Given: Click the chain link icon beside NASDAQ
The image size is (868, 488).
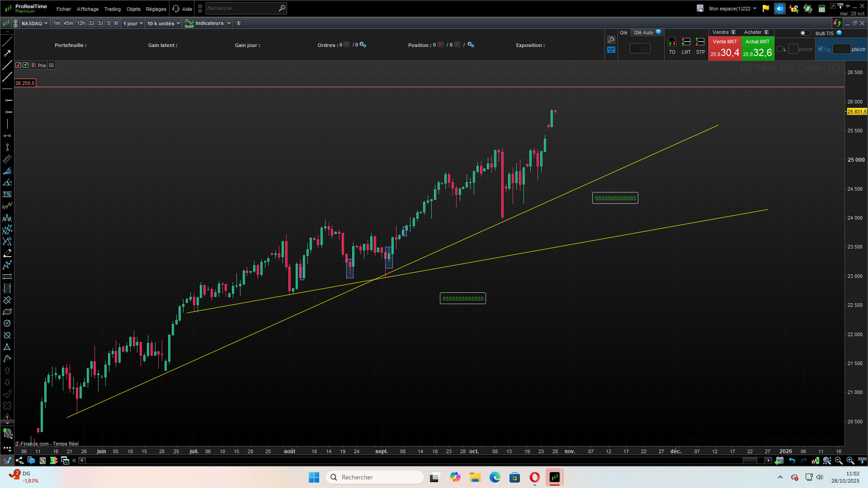Looking at the screenshot, I should 16,23.
